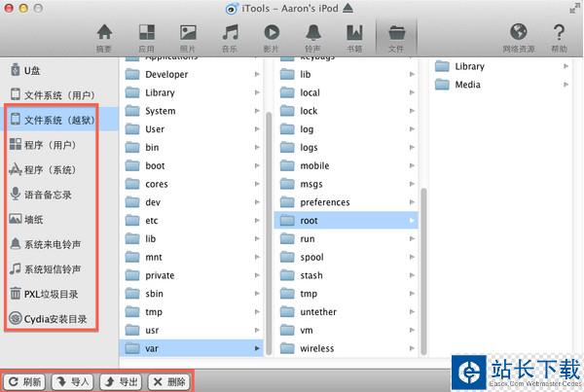Expand the Library folder arrow in third column
Image resolution: width=584 pixels, height=392 pixels.
(566, 66)
